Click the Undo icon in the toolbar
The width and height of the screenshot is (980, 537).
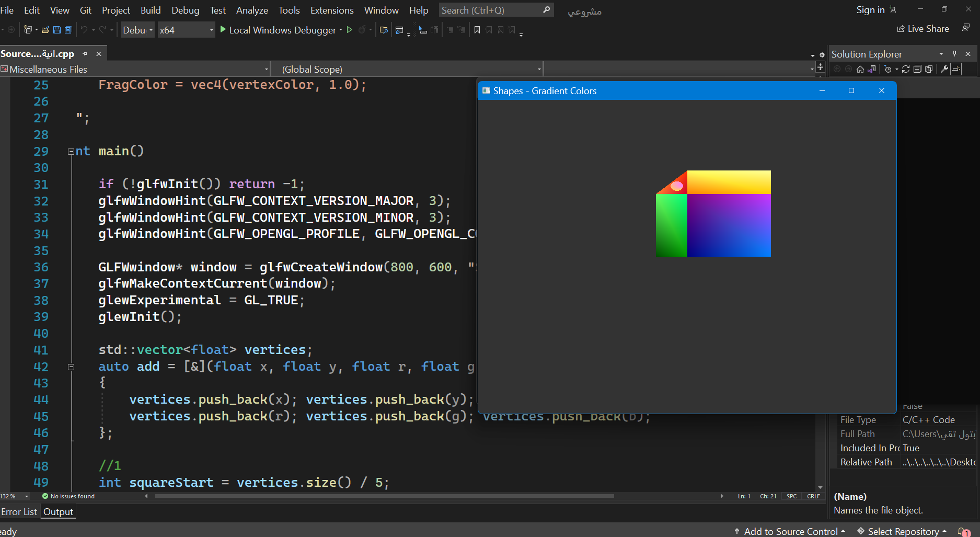[84, 30]
